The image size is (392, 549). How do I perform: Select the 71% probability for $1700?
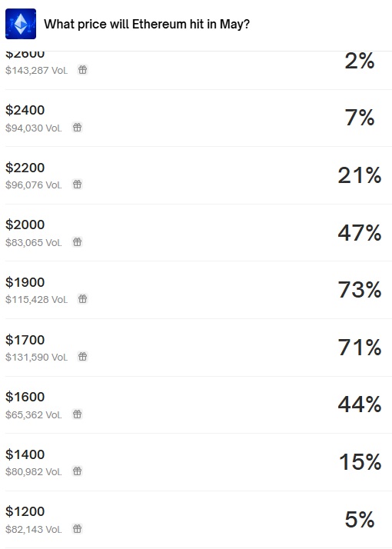360,348
